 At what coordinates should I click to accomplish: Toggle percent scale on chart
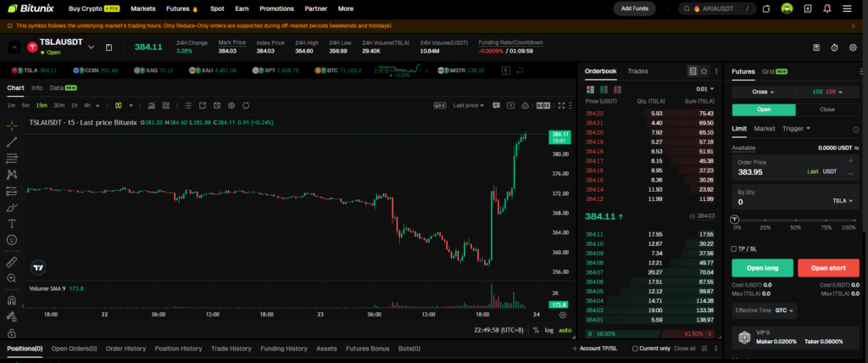536,330
